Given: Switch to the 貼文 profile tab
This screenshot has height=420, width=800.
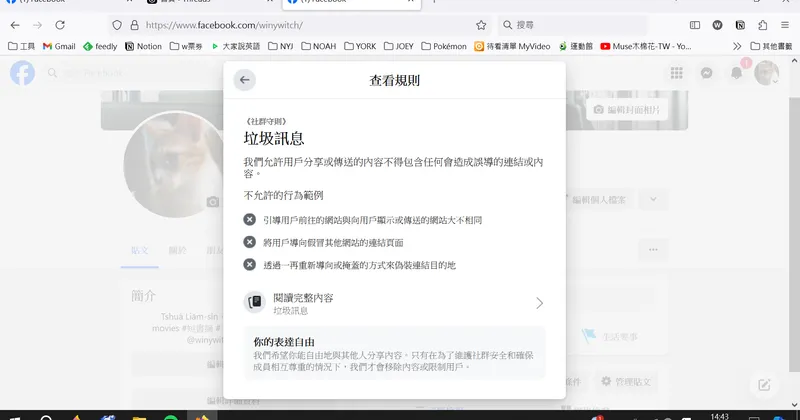Looking at the screenshot, I should coord(139,251).
